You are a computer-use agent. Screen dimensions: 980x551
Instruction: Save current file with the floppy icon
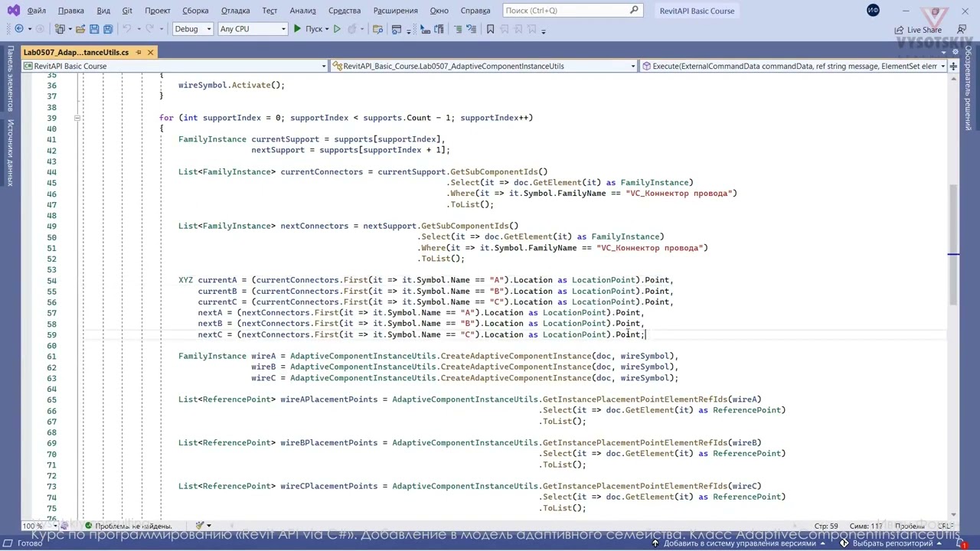tap(94, 29)
